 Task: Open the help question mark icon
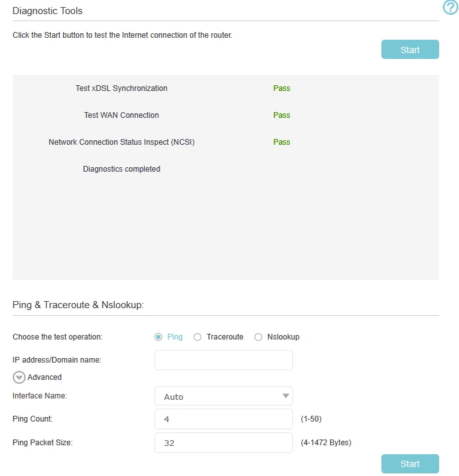[451, 8]
